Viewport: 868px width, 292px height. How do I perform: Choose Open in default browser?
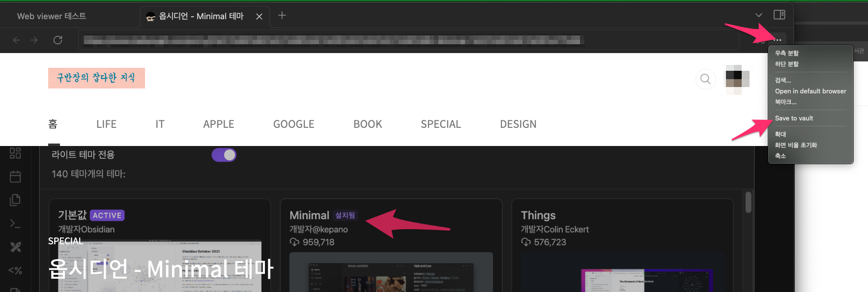tap(810, 91)
